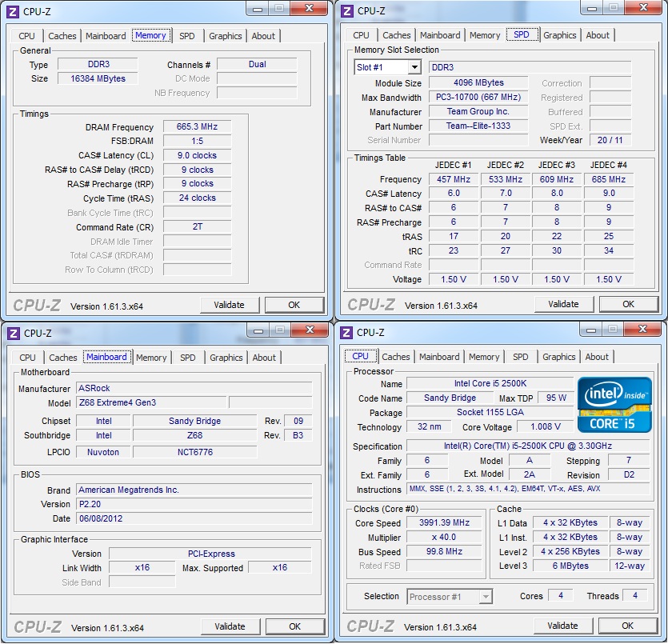
Task: Click Validate in the Memory window
Action: click(229, 305)
